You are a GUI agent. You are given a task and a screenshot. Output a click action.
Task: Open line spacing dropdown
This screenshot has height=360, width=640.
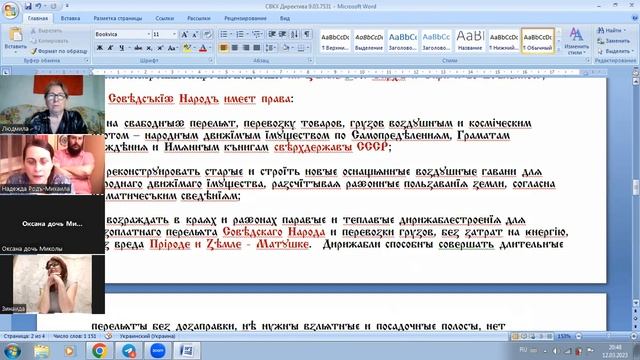click(270, 48)
